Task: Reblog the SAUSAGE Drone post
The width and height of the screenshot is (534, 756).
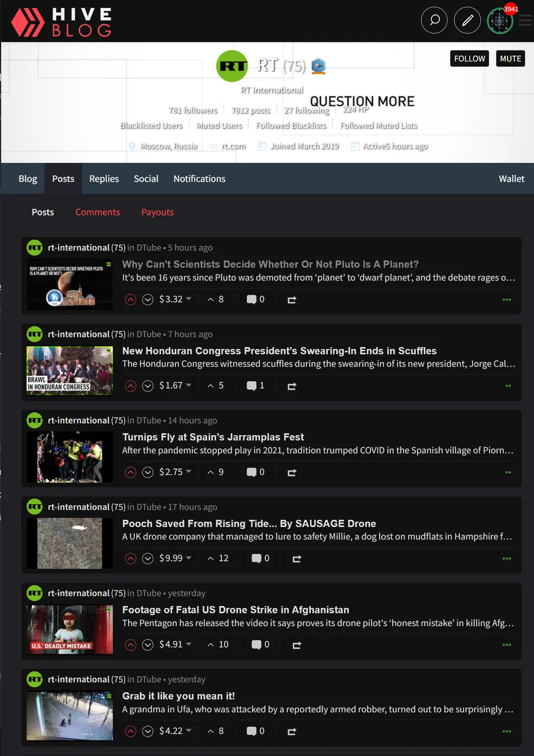Action: tap(297, 559)
